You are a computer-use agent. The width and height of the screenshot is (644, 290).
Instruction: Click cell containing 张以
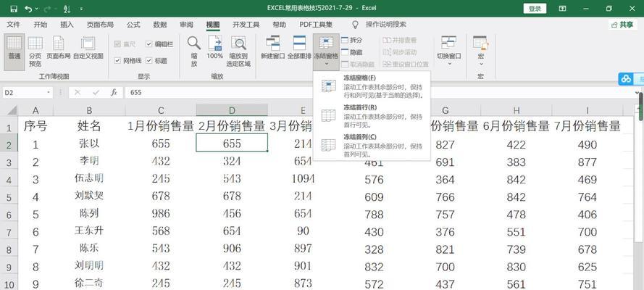tap(89, 144)
